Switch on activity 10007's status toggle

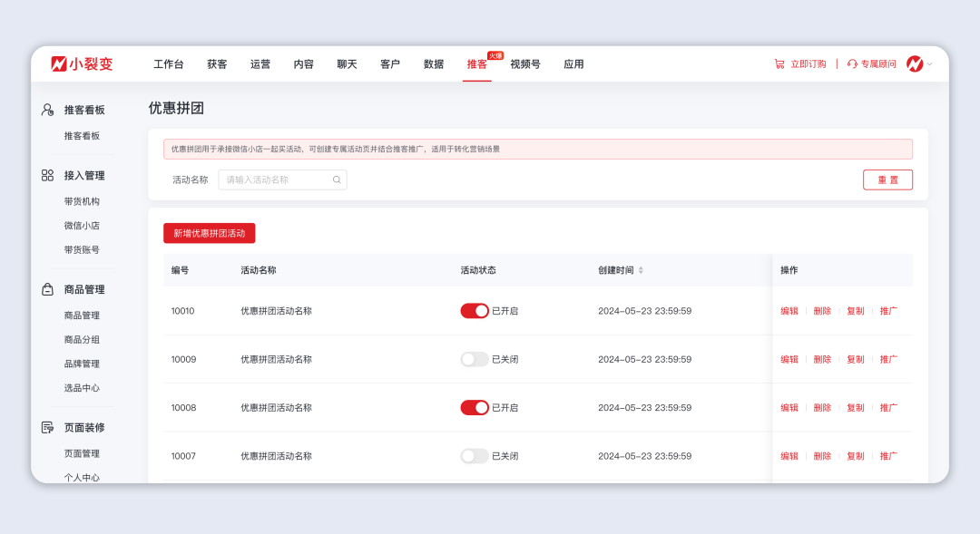475,455
